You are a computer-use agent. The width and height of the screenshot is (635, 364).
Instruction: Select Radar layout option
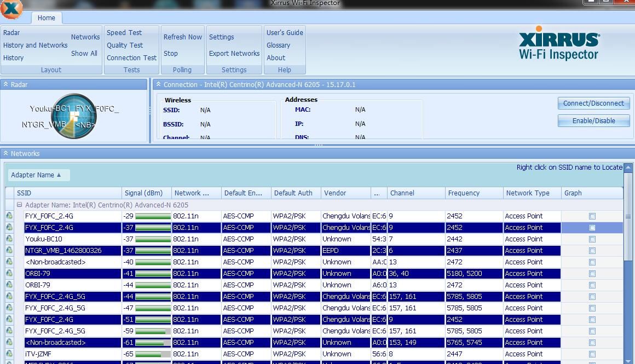click(11, 33)
